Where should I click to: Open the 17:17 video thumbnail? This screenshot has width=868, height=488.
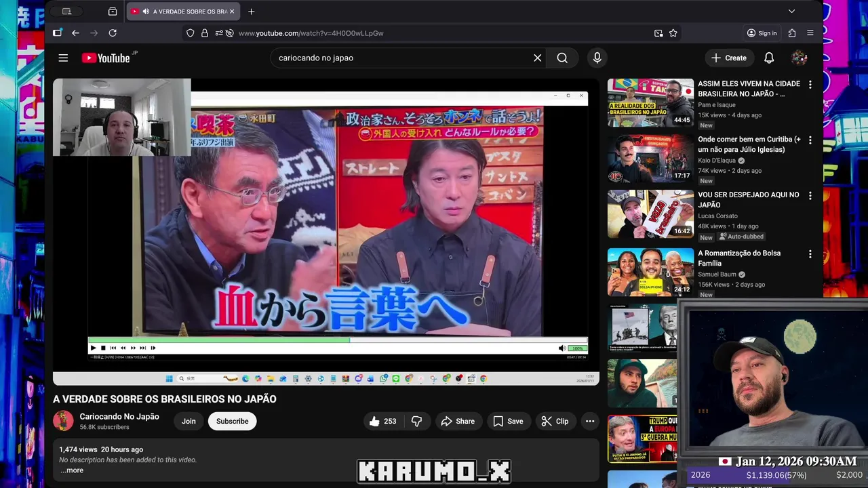650,158
